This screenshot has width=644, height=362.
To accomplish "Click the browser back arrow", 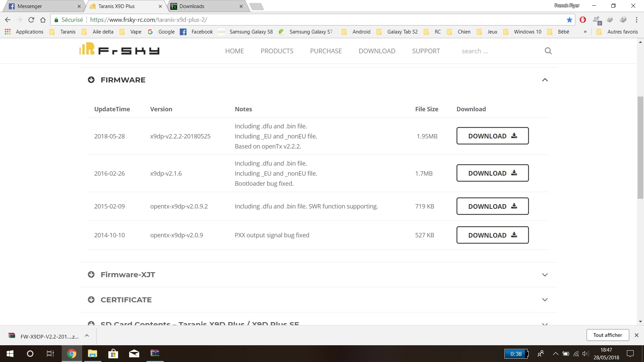I will 8,20.
